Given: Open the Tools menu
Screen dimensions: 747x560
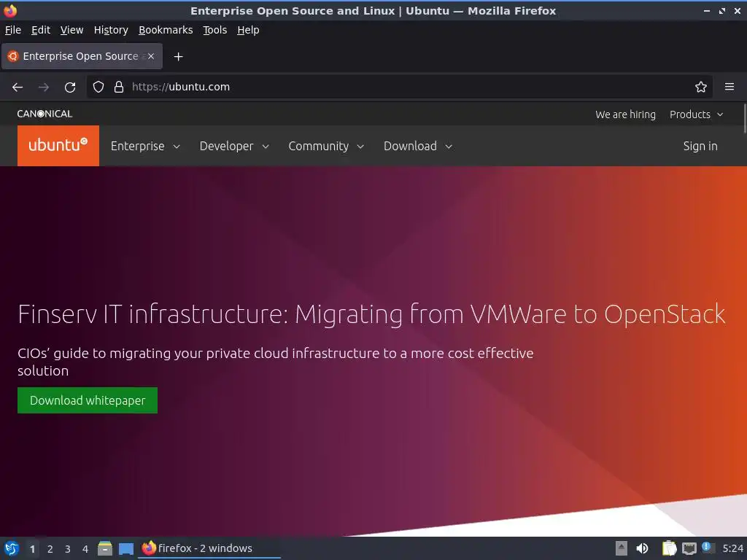Looking at the screenshot, I should [x=215, y=30].
